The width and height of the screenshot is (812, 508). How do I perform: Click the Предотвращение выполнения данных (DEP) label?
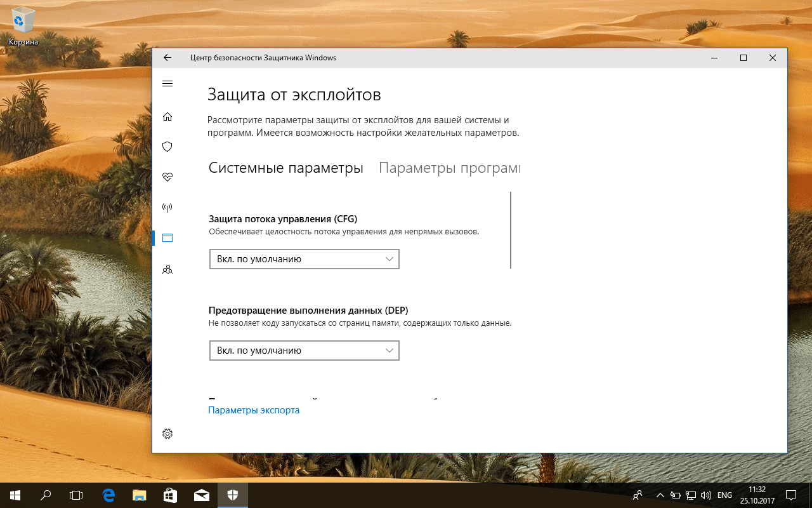[x=308, y=311]
